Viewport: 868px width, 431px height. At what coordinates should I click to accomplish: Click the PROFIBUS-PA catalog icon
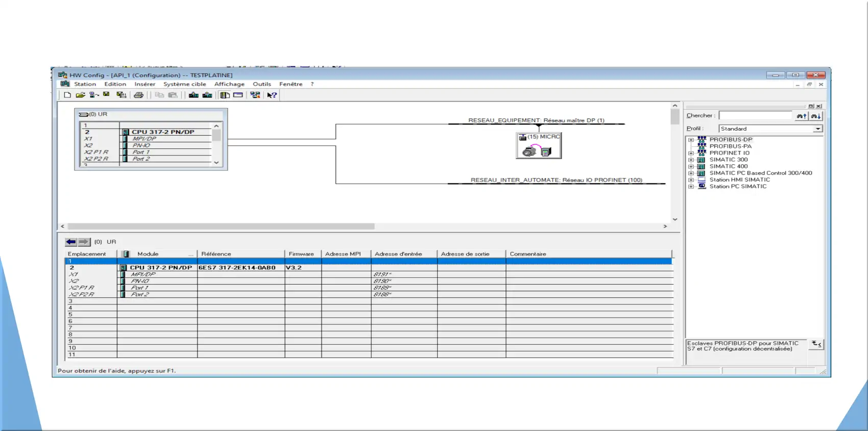[702, 146]
